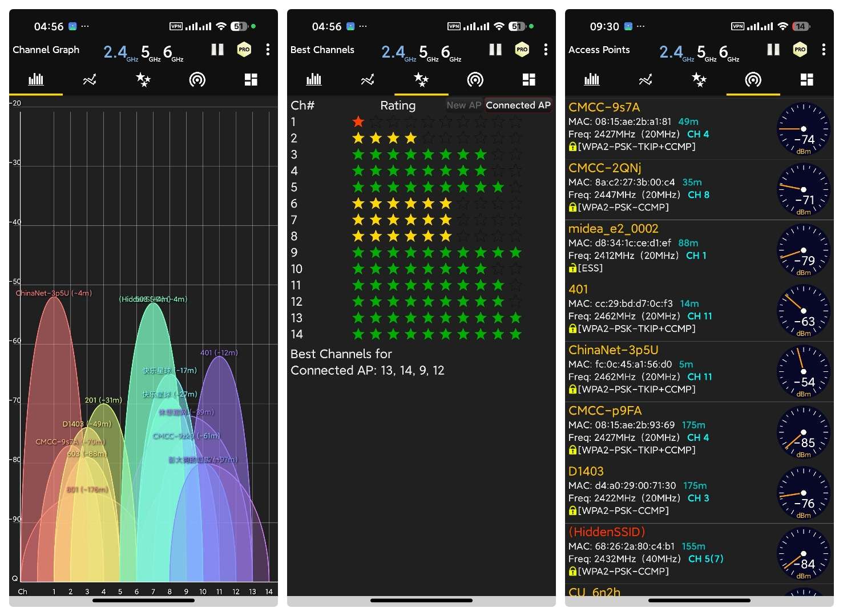
Task: Tap -54 dBm gauge for ChinaNet-3p5U
Action: pos(804,371)
